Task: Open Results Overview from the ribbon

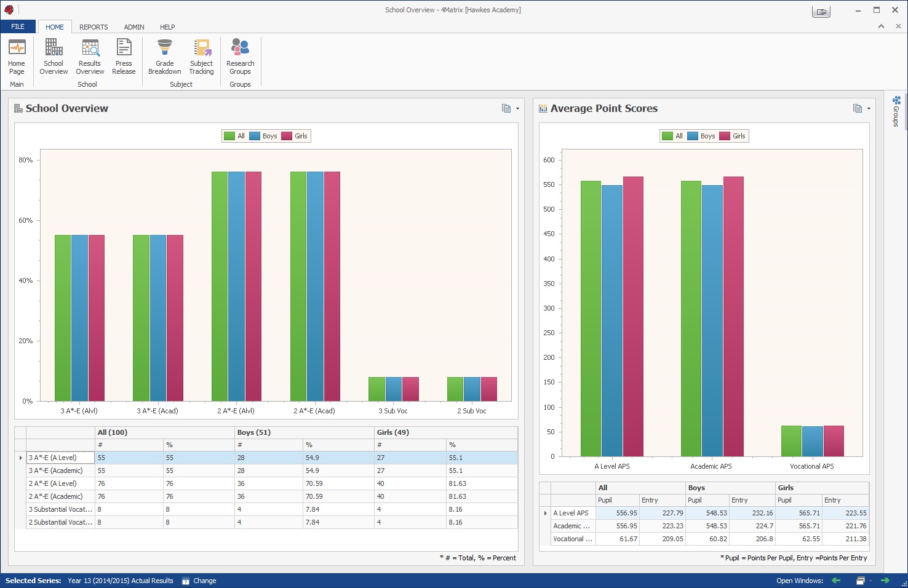Action: pyautogui.click(x=90, y=57)
